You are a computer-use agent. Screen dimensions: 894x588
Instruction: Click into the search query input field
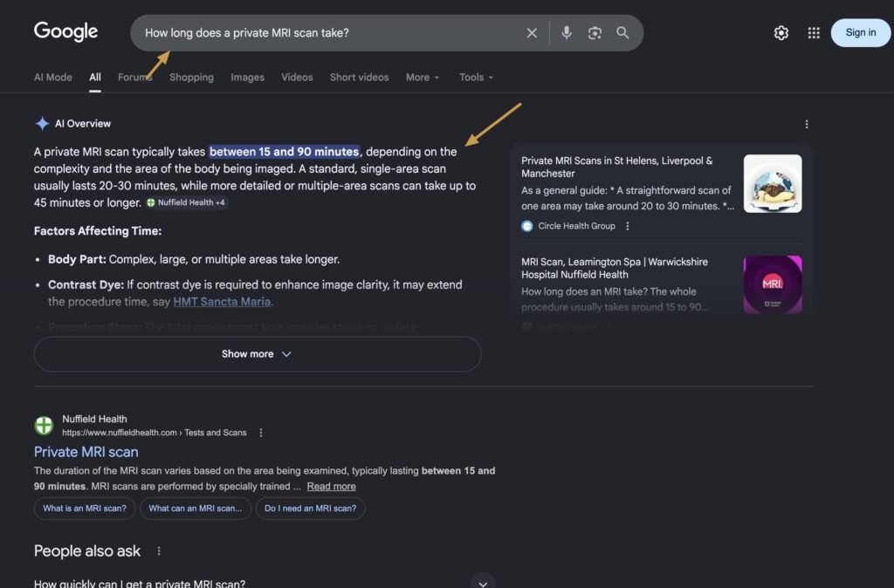click(332, 33)
